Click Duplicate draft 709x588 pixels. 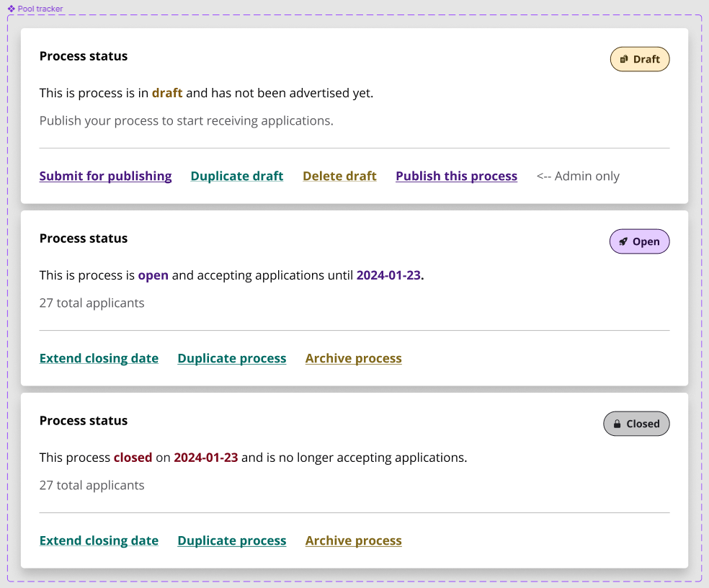237,176
